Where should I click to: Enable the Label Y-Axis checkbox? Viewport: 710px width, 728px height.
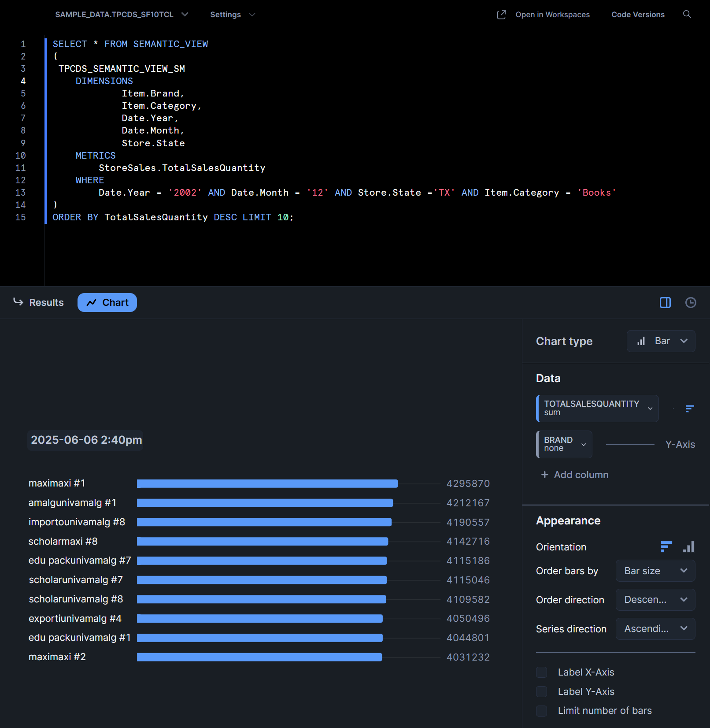541,691
